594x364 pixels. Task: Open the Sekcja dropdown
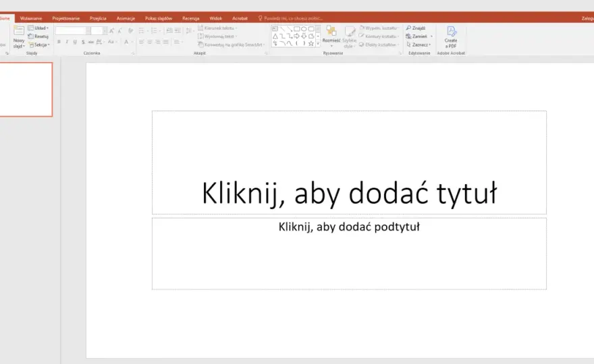tap(39, 44)
